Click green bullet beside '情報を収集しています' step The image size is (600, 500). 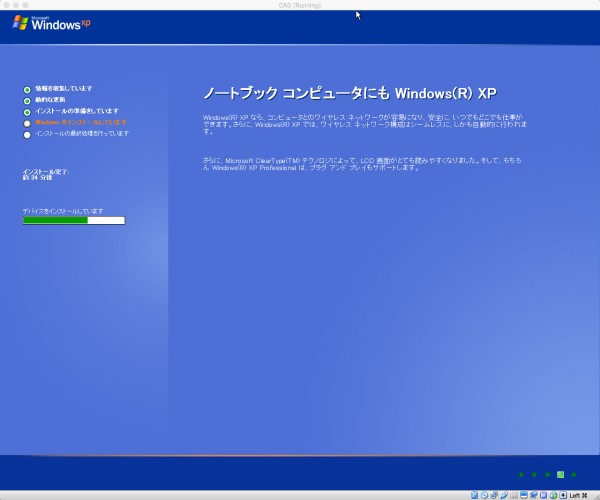[x=27, y=90]
